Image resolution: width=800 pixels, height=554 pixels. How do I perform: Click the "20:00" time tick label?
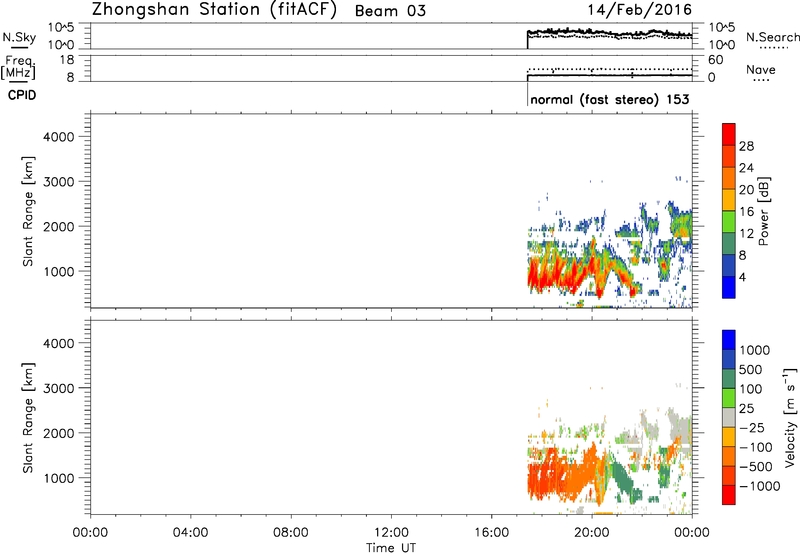coord(591,533)
